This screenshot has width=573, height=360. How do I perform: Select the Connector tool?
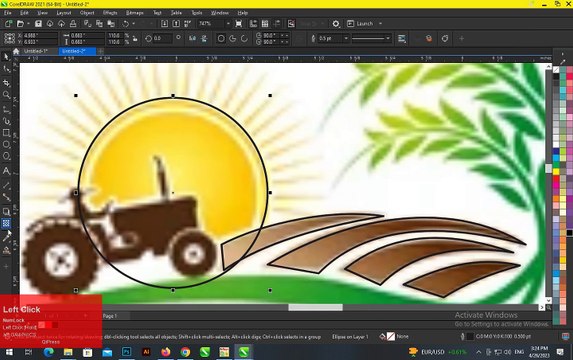click(x=6, y=197)
